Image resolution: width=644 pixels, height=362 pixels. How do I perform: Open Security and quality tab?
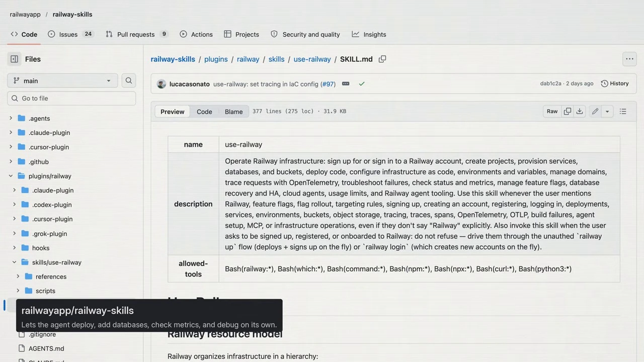point(305,34)
